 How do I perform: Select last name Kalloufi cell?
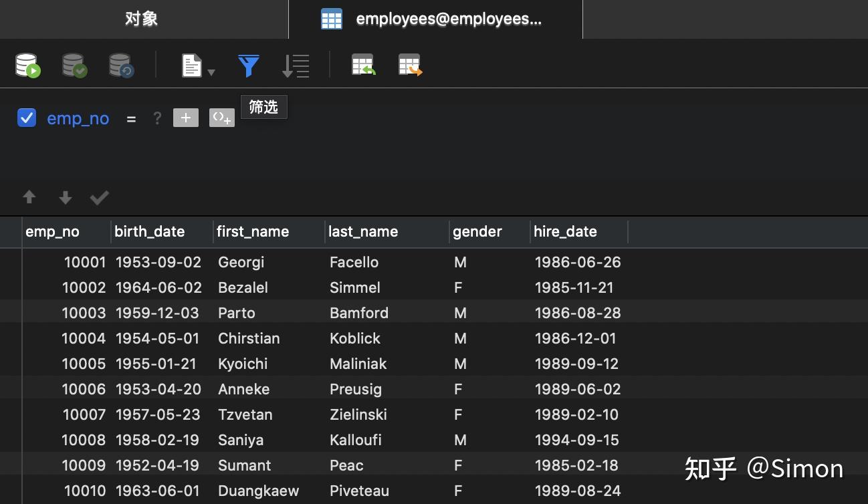(387, 440)
